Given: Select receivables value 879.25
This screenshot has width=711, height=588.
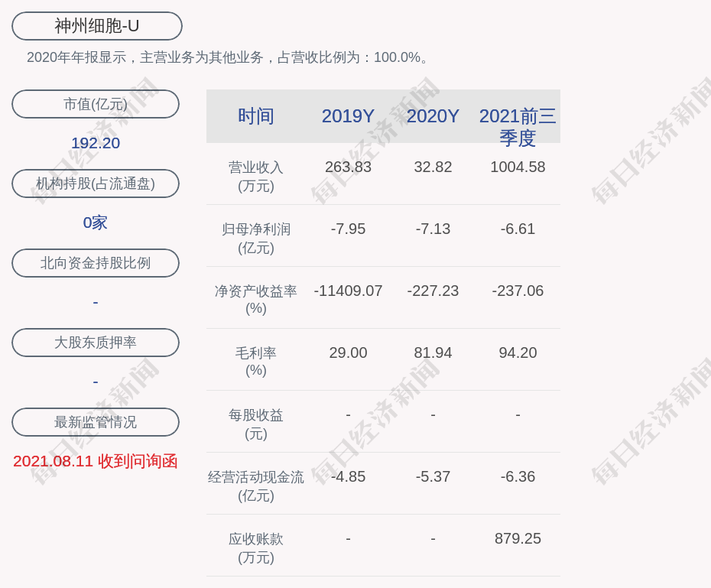Looking at the screenshot, I should (x=518, y=538).
